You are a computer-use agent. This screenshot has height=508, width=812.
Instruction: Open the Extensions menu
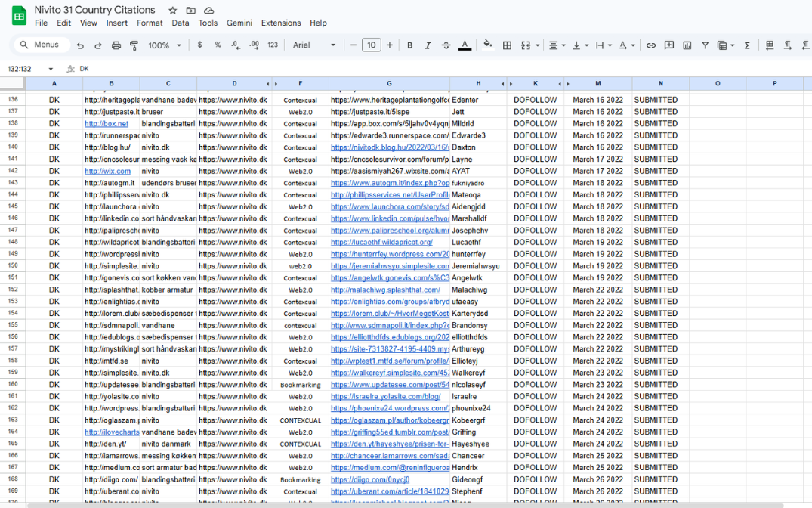(x=280, y=23)
